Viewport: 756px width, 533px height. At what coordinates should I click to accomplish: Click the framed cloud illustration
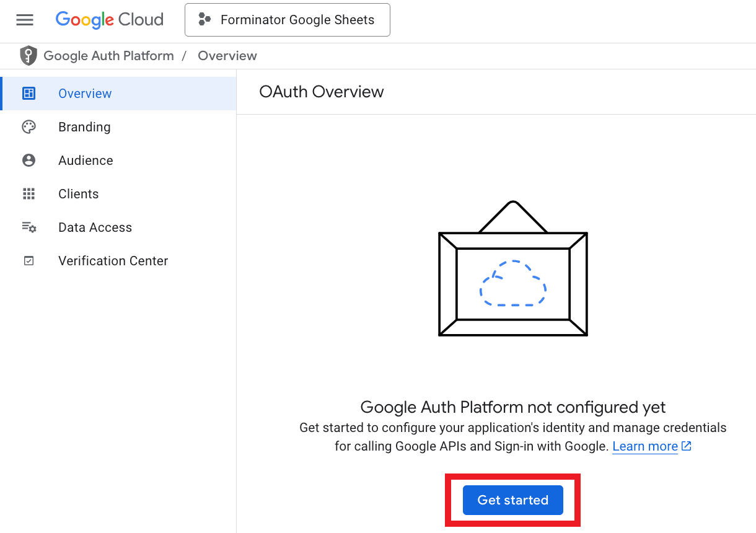click(513, 268)
